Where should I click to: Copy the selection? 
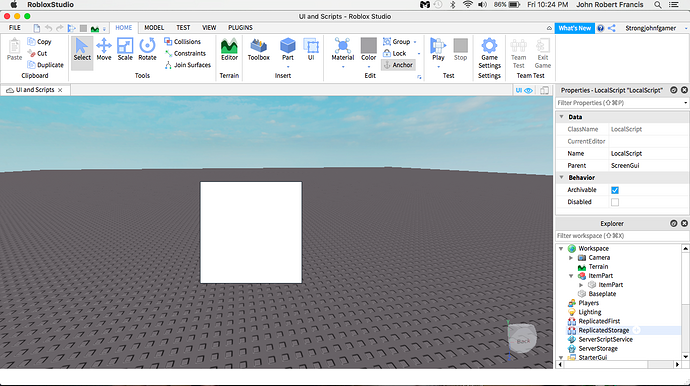(x=39, y=41)
